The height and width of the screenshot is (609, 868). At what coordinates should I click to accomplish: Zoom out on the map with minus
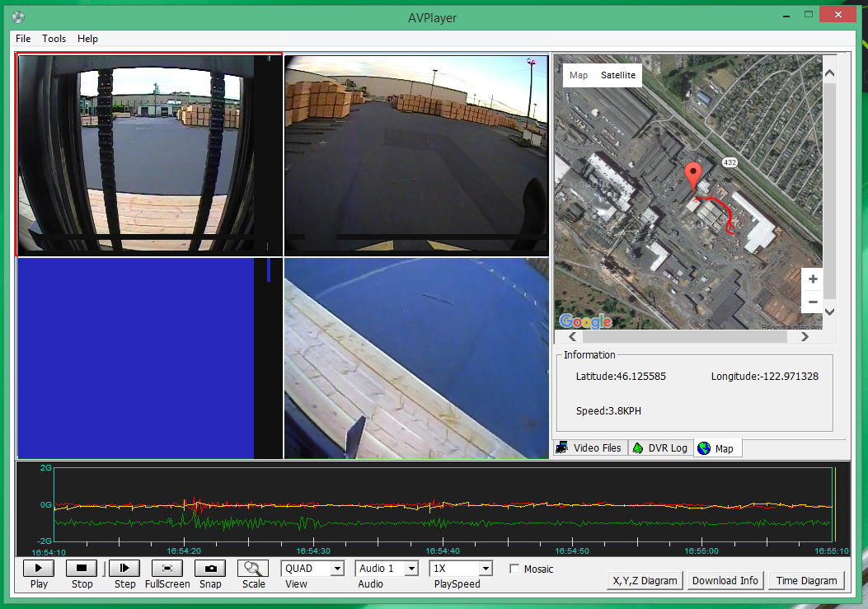[813, 302]
